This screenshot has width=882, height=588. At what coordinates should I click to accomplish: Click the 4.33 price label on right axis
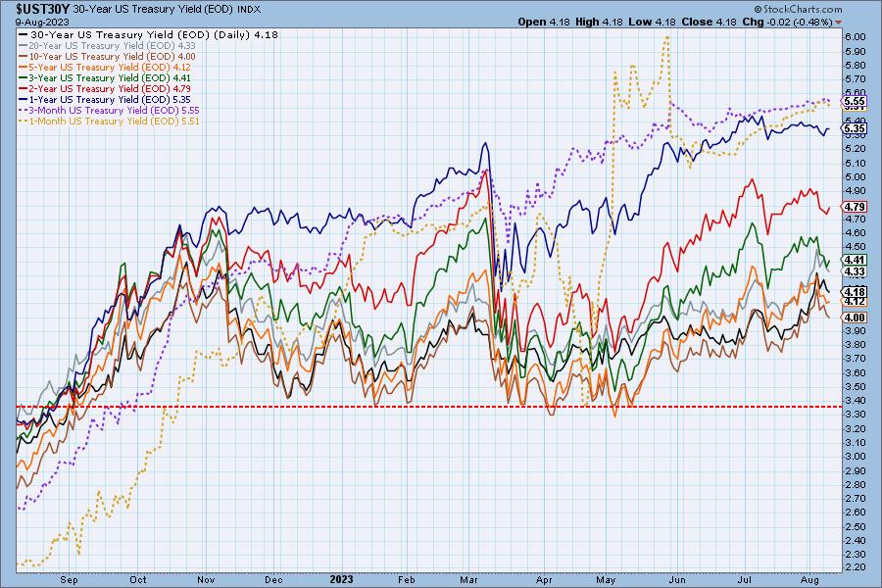(x=855, y=271)
